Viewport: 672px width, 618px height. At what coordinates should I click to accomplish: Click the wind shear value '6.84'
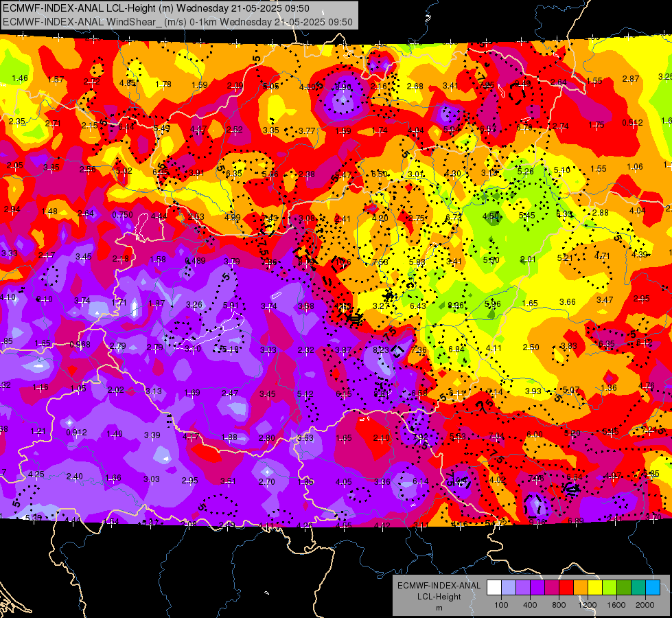click(456, 349)
